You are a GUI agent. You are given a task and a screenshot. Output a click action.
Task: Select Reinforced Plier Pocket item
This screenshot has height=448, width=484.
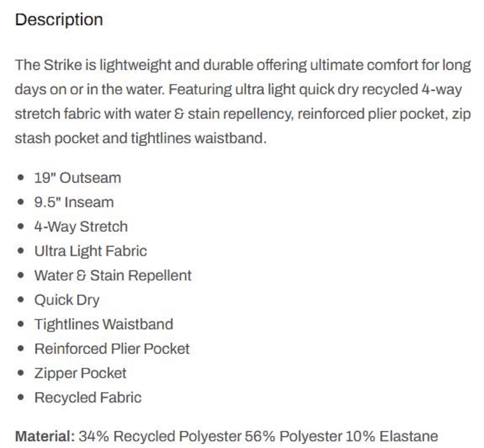click(112, 349)
